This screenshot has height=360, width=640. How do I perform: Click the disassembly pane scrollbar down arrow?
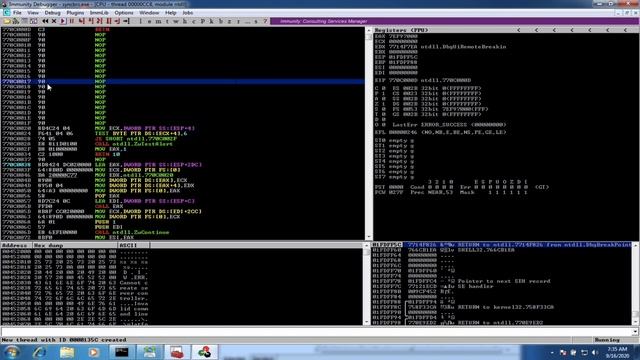(369, 237)
